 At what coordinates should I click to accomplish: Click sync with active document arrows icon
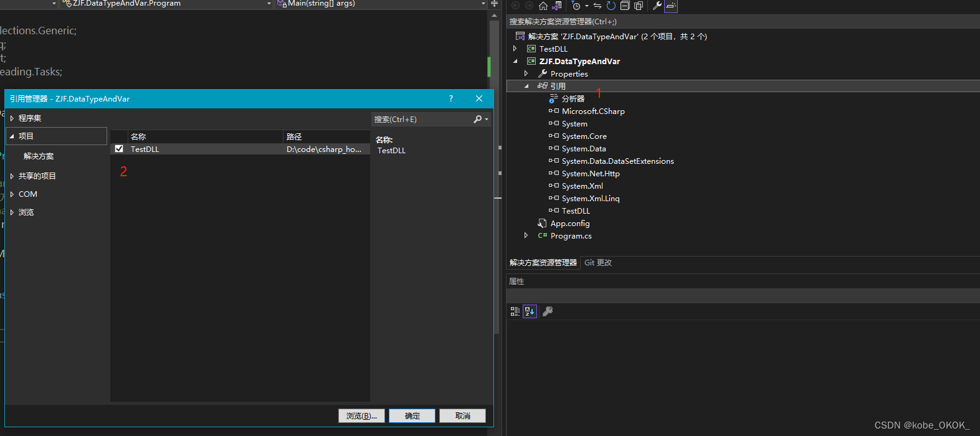click(597, 6)
